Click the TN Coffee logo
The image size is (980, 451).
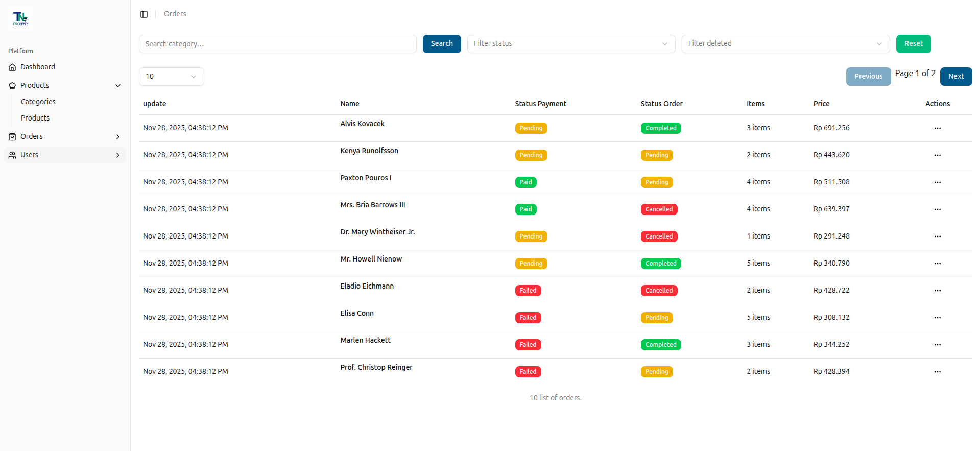point(20,18)
